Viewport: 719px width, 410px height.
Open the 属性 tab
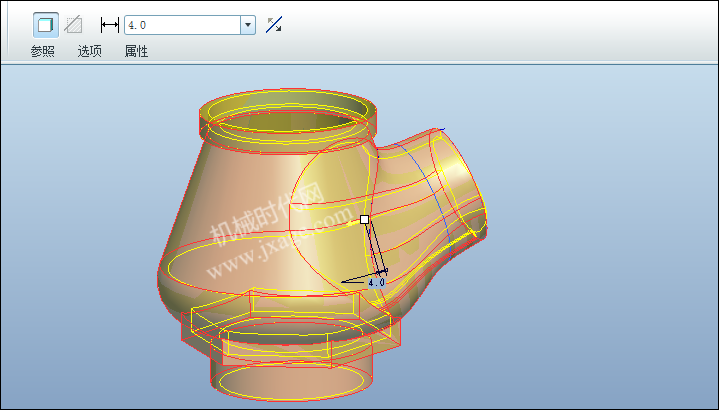136,51
